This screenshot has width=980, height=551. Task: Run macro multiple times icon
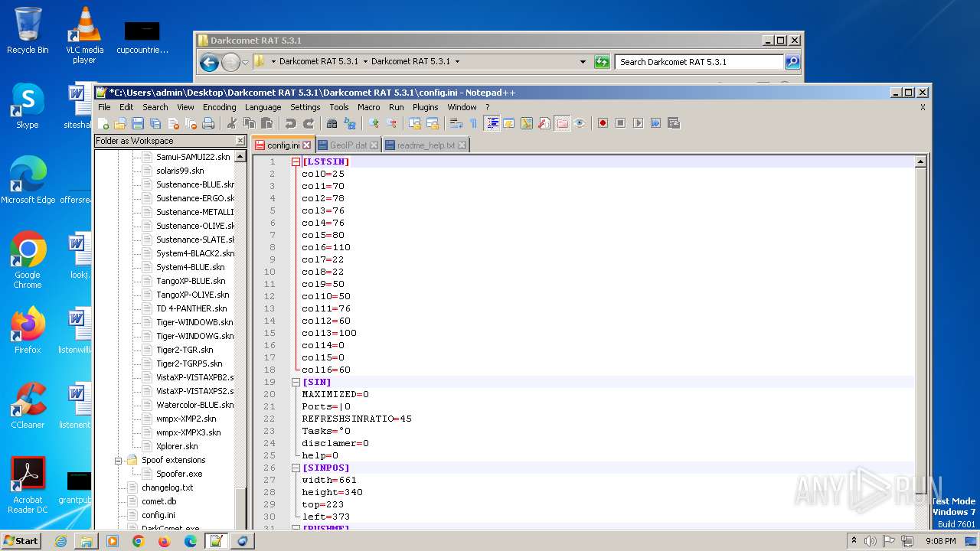(655, 123)
